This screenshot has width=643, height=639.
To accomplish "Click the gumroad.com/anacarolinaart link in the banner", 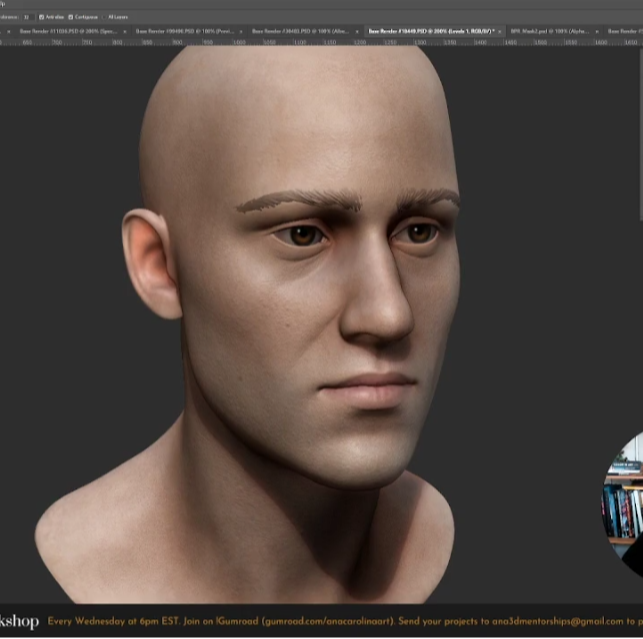I will pos(327,621).
